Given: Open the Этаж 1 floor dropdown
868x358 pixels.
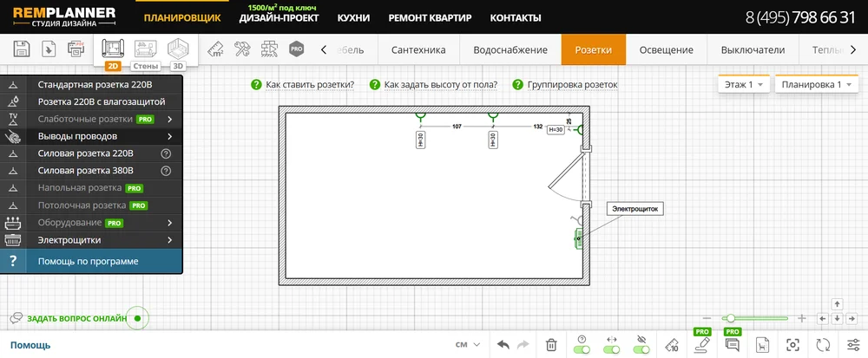Looking at the screenshot, I should click(744, 85).
